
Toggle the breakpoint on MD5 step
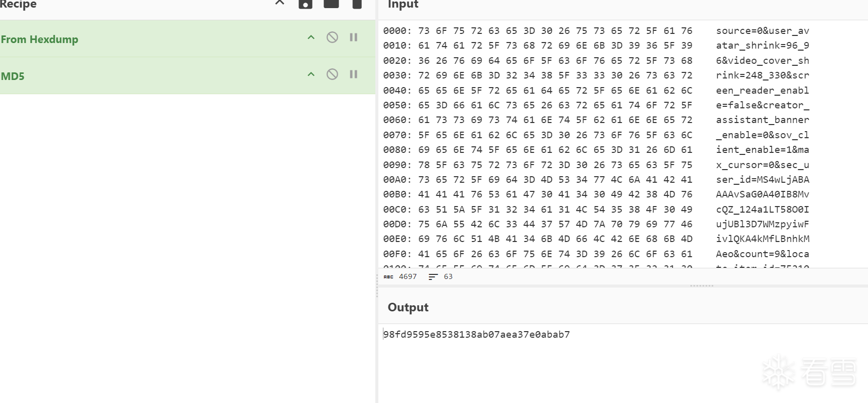coord(354,74)
